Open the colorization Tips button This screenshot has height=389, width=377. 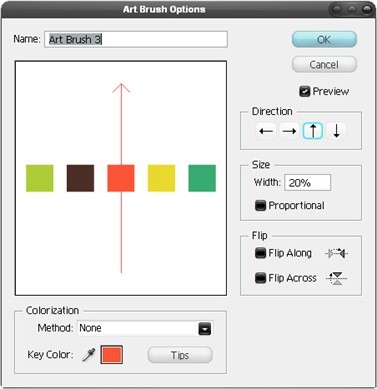point(180,355)
